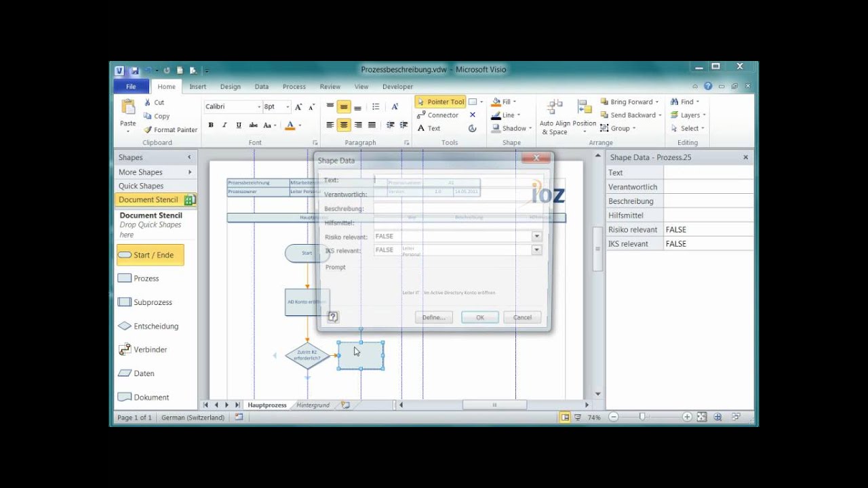Click the font color A swatch
This screenshot has width=868, height=488.
tap(290, 125)
